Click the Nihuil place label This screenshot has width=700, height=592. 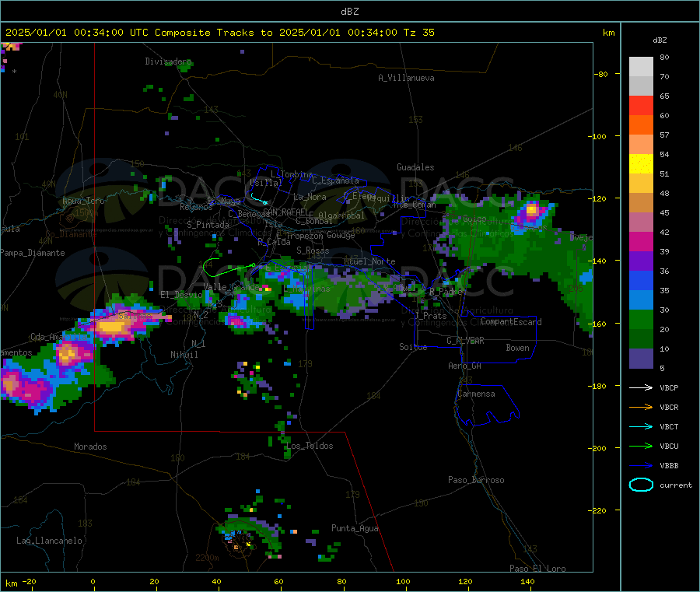(x=184, y=355)
